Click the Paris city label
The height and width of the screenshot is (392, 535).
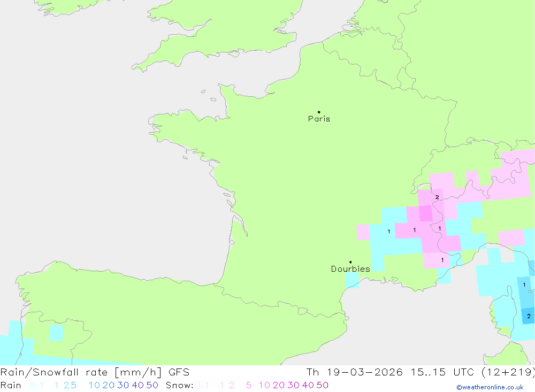319,119
